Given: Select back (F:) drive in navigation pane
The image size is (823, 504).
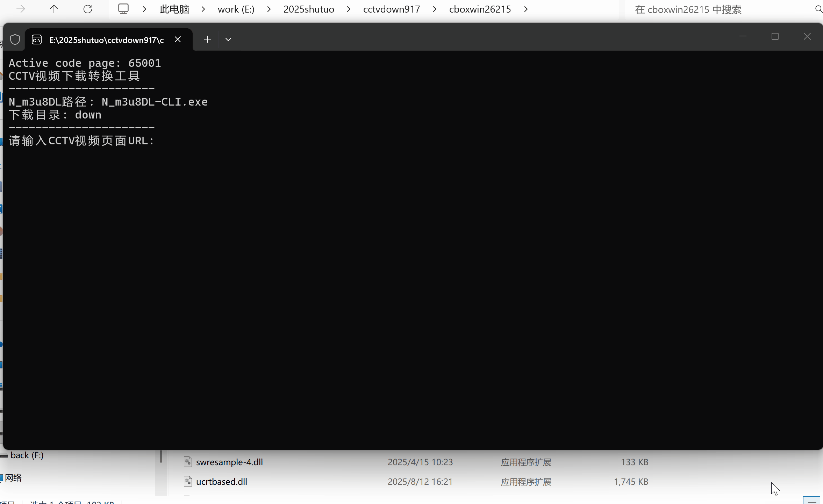Looking at the screenshot, I should pos(27,455).
